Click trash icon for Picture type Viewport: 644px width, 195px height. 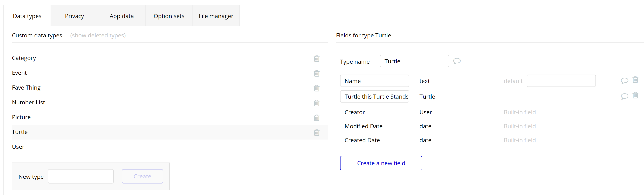(316, 117)
